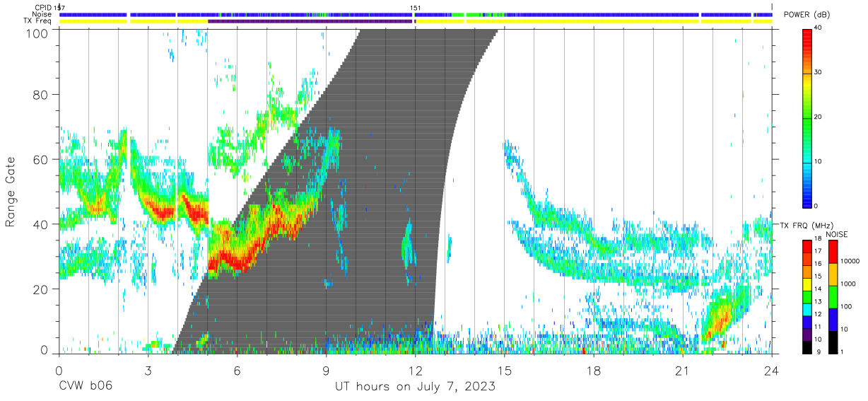Click the y-axis tick label '40' on the left
The width and height of the screenshot is (868, 401).
41,224
